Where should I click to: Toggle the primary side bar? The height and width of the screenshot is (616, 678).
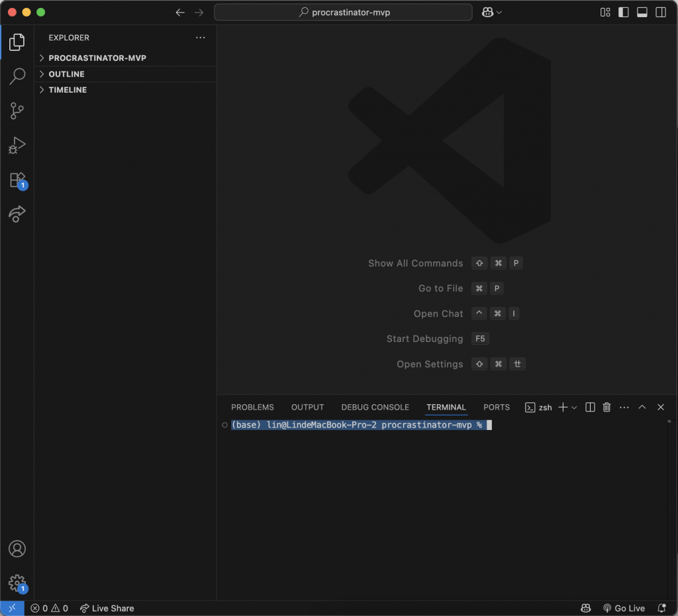(x=624, y=12)
